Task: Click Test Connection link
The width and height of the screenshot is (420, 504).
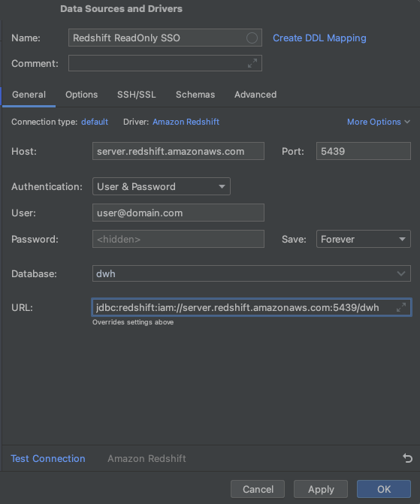Action: (48, 458)
